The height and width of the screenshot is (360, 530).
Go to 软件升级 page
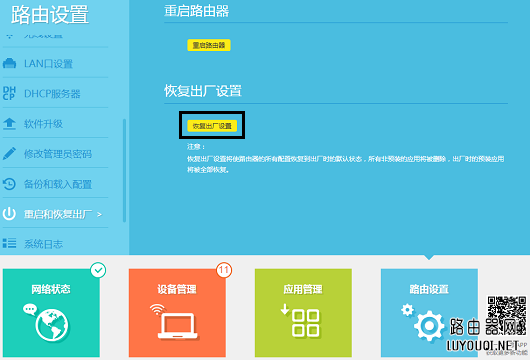click(x=43, y=124)
